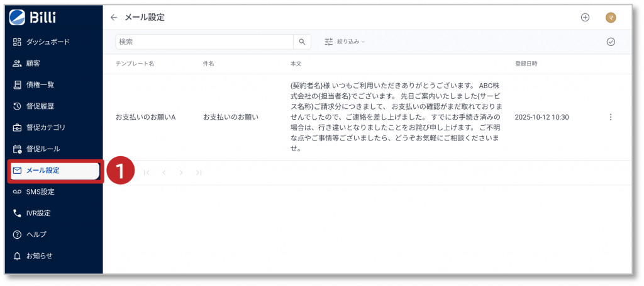Open 督促履歴 in the sidebar
The image size is (644, 286).
coord(41,106)
